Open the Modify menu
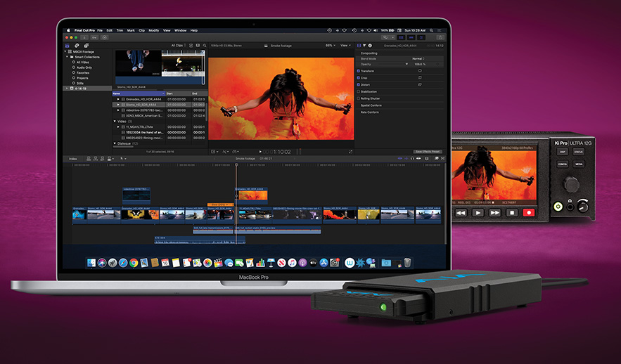Viewport: 621px width, 364px height. point(153,30)
